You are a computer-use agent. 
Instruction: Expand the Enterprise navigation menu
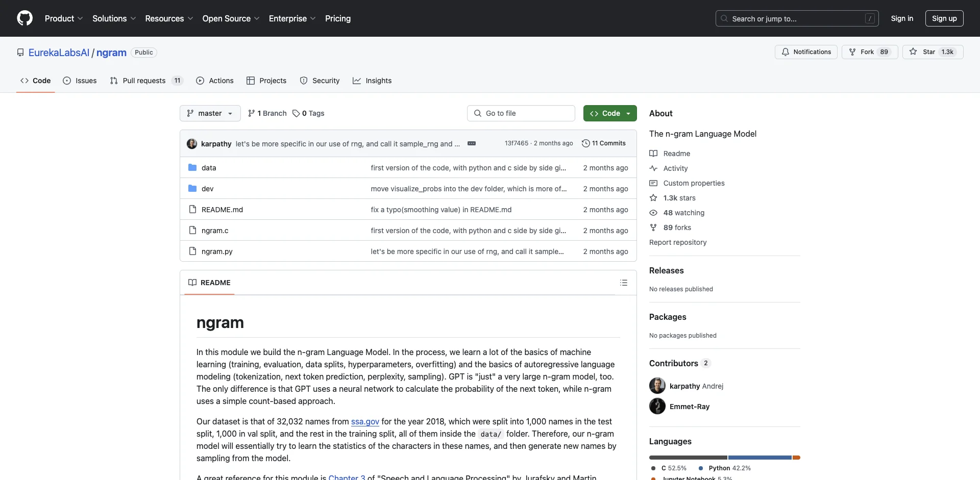(x=292, y=18)
